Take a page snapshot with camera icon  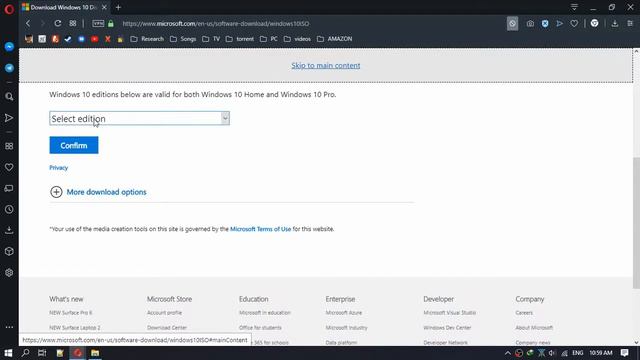530,24
